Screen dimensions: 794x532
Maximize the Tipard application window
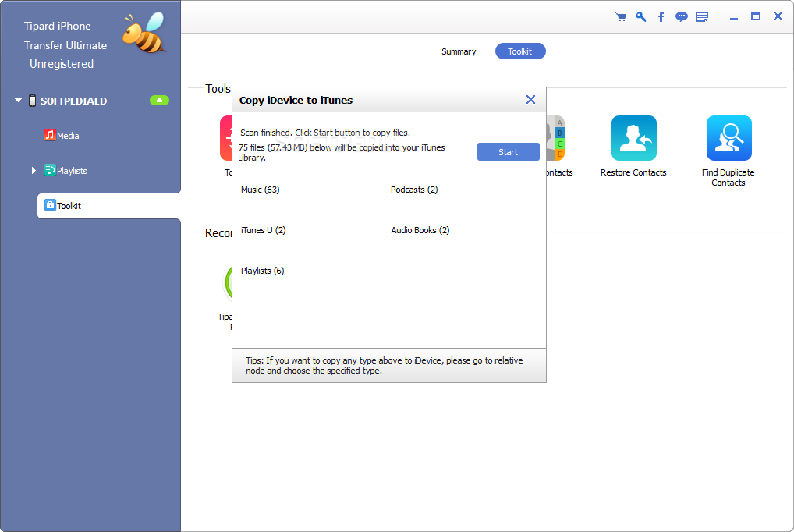(x=756, y=16)
